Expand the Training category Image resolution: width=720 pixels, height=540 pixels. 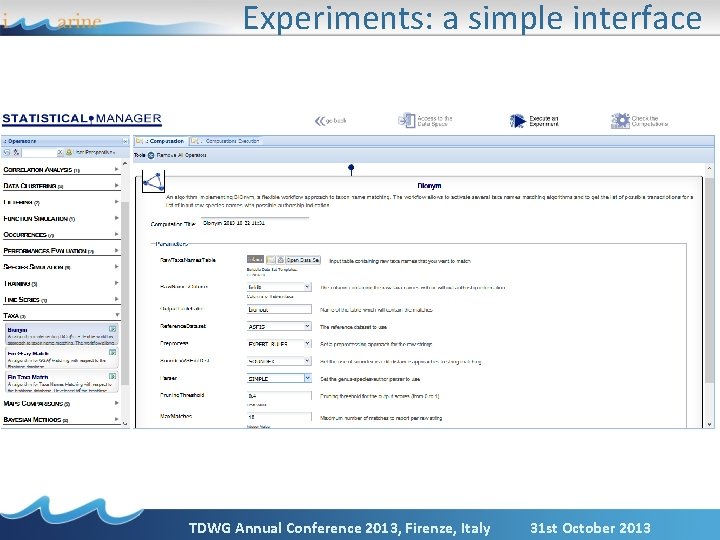tap(61, 283)
